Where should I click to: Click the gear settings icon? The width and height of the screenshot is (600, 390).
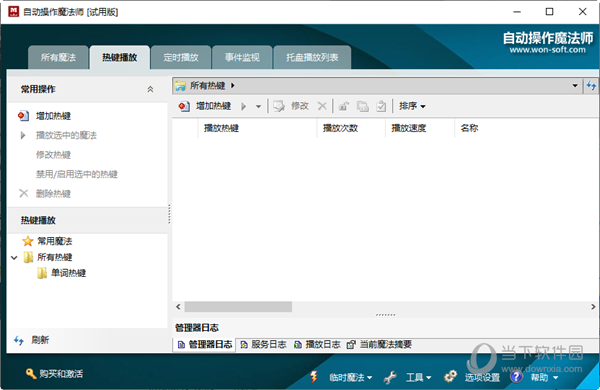point(450,376)
